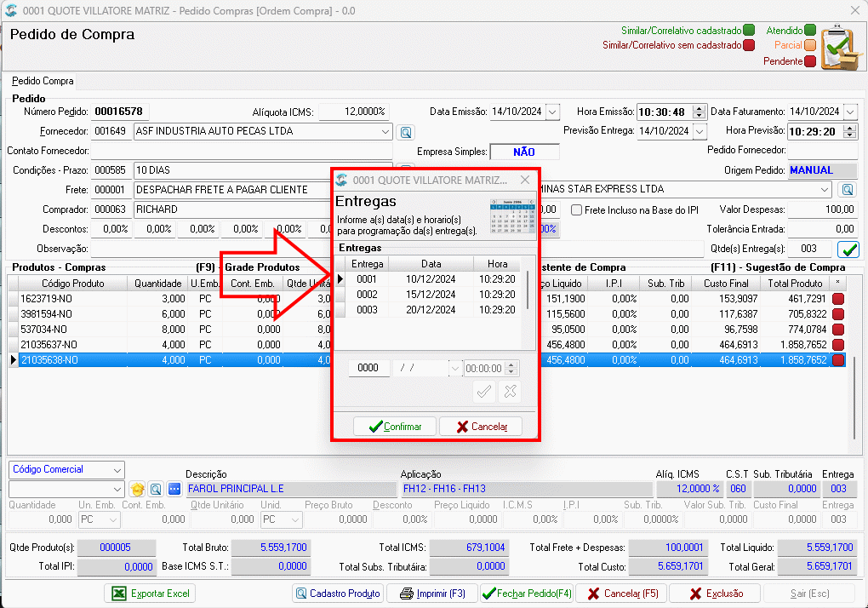Click the red Pendente legend swatch

coord(810,61)
